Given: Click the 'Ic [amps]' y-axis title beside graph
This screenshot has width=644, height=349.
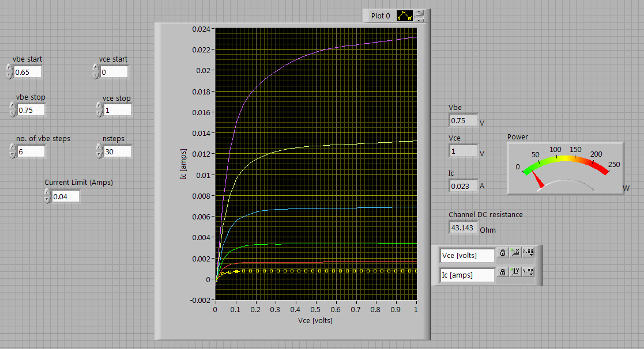Looking at the screenshot, I should tap(183, 164).
